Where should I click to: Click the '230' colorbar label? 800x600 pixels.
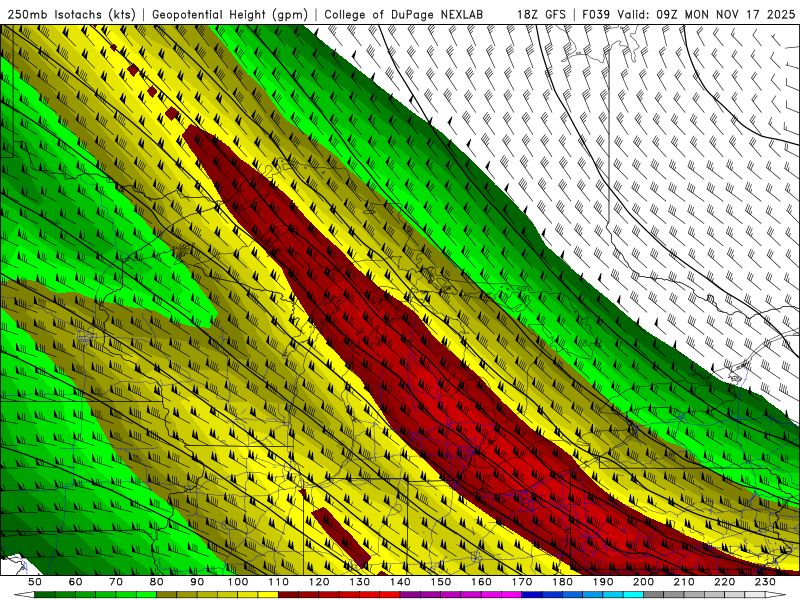click(765, 582)
